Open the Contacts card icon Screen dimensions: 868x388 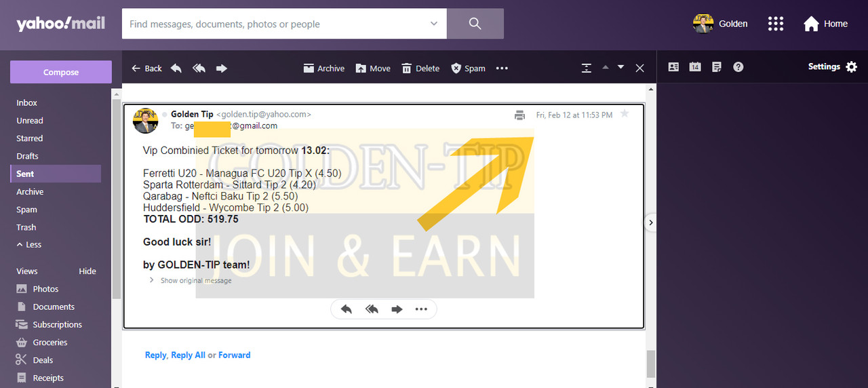point(673,67)
